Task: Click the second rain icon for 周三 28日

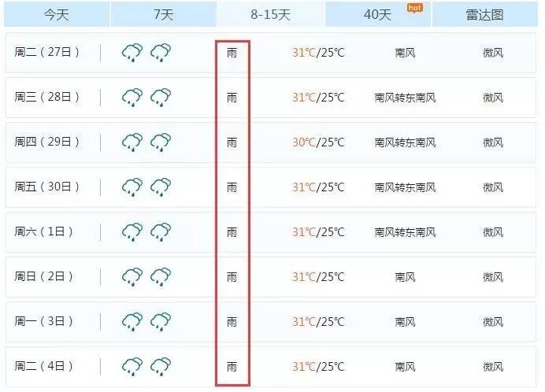Action: pyautogui.click(x=161, y=98)
